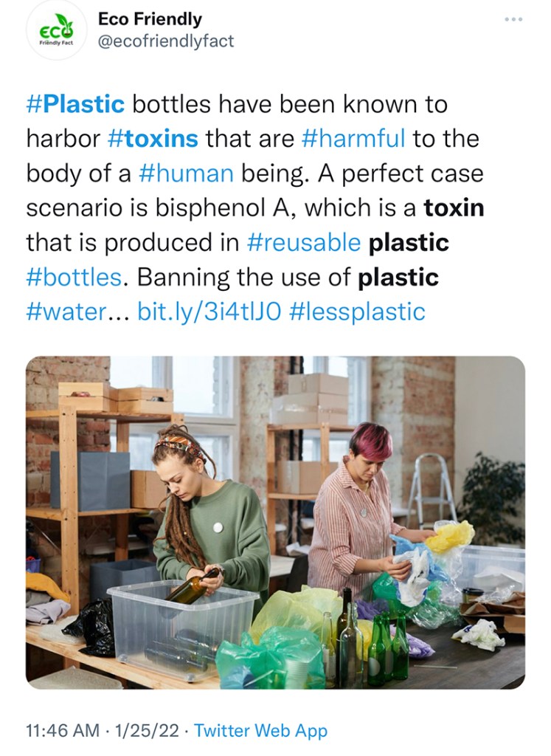Screen dimensions: 551x756
Task: Open the #toxins hashtag
Action: [153, 139]
